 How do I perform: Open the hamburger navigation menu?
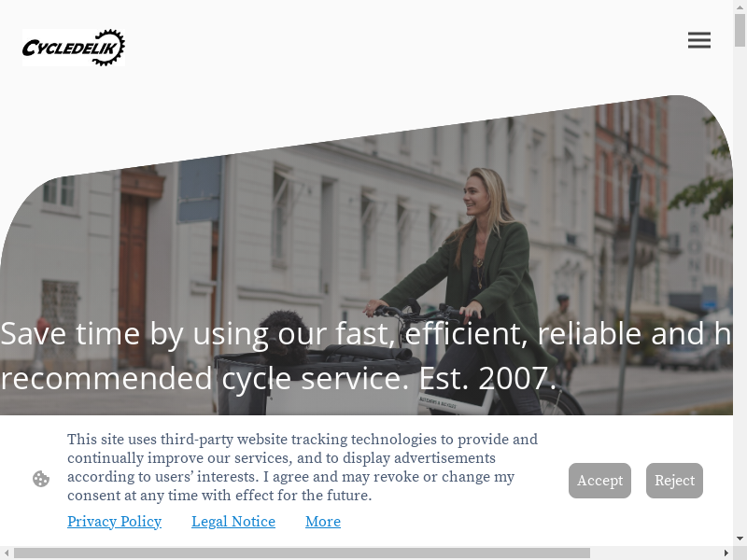point(698,40)
